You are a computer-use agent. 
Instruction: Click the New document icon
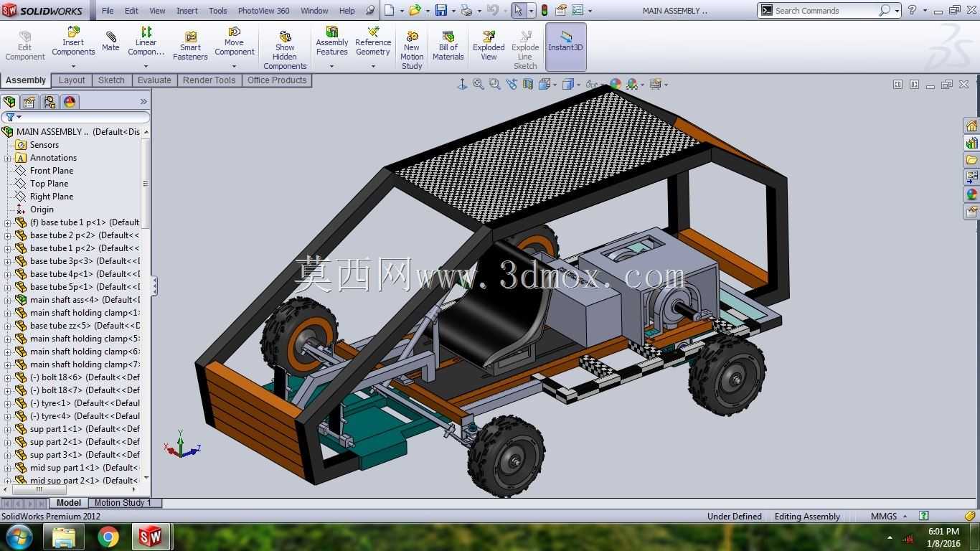(389, 10)
